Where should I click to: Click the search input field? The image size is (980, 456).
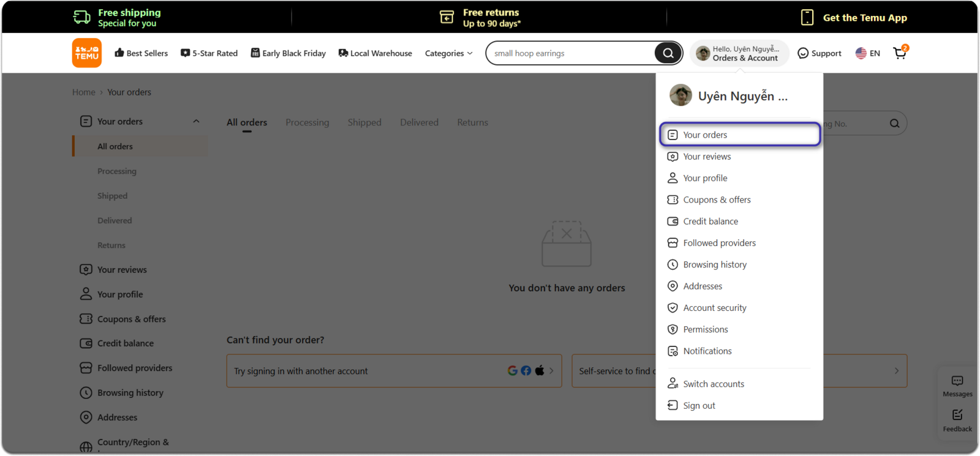[571, 53]
